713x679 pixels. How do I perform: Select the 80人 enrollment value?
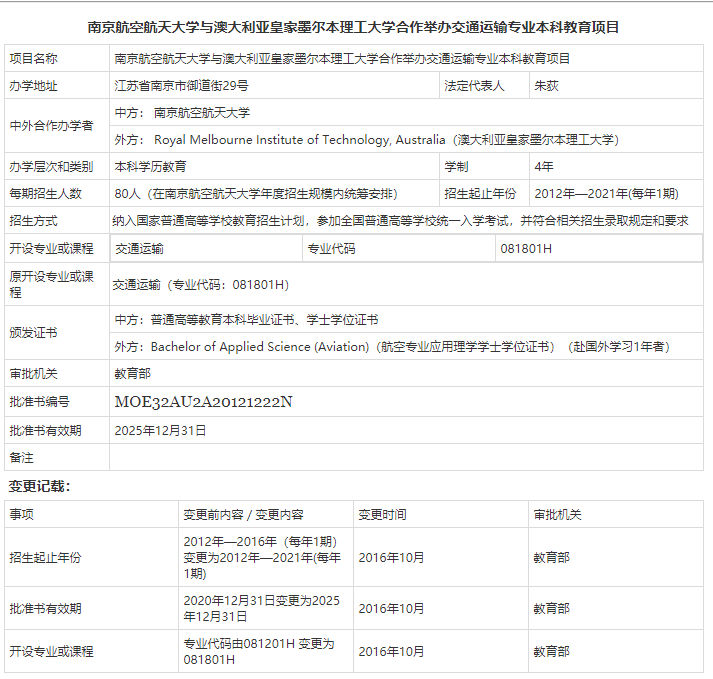(256, 194)
